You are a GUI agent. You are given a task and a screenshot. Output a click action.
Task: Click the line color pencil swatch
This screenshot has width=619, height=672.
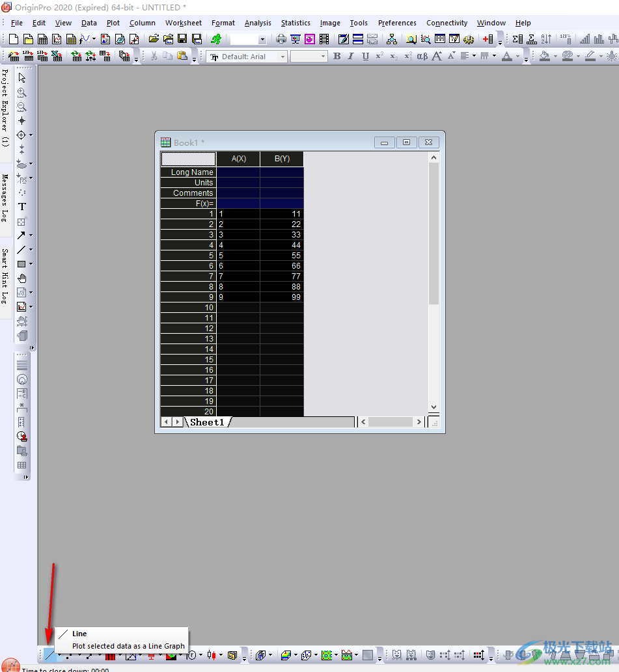click(590, 56)
